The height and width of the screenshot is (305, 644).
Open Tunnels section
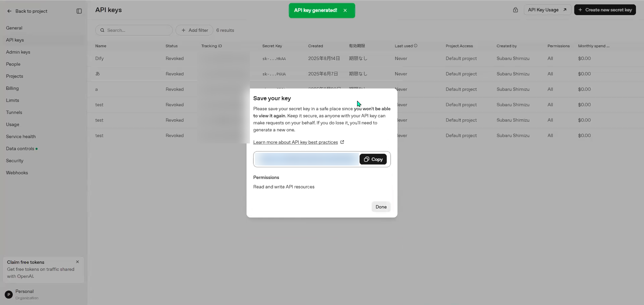tap(14, 112)
